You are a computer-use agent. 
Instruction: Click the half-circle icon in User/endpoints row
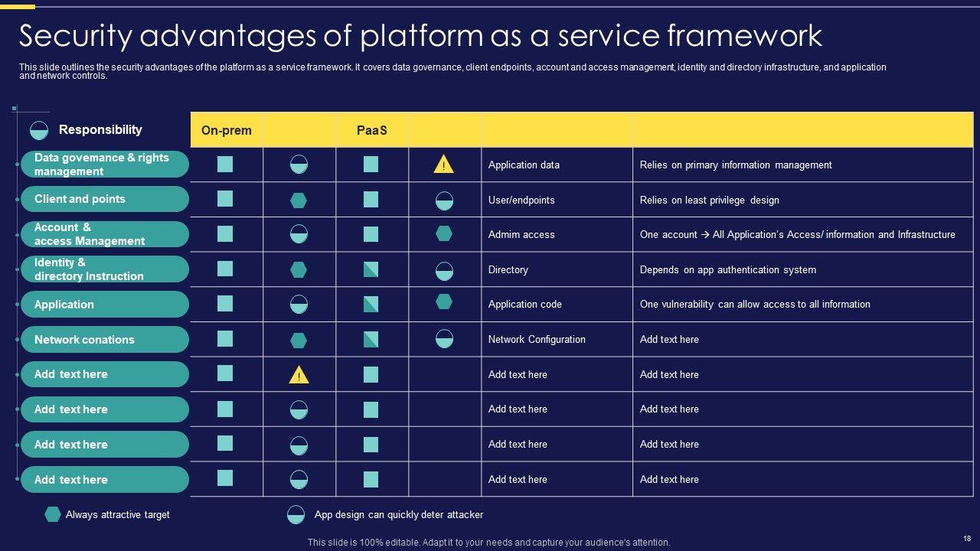point(444,201)
